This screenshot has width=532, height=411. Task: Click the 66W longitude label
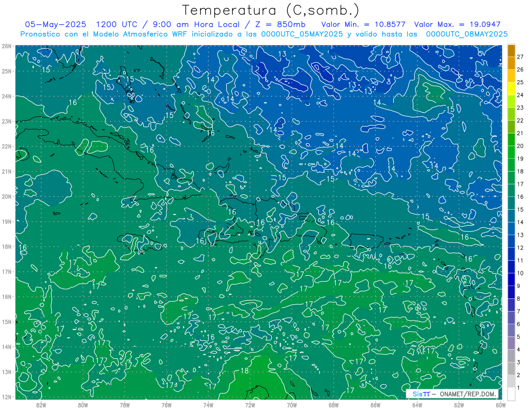[376, 404]
